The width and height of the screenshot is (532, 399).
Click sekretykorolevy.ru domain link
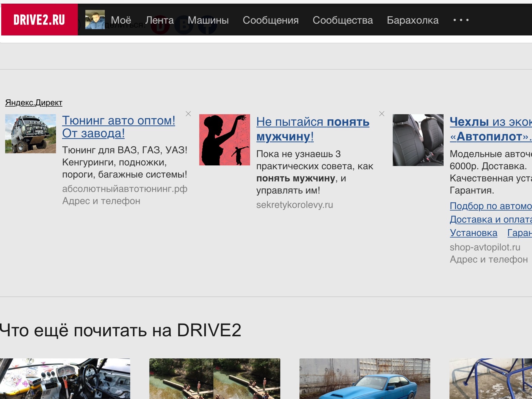point(295,205)
